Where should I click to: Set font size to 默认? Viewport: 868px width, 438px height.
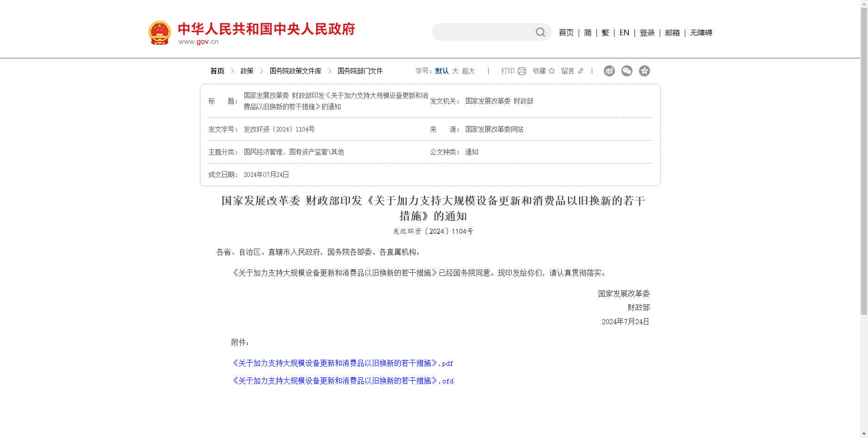tap(442, 71)
